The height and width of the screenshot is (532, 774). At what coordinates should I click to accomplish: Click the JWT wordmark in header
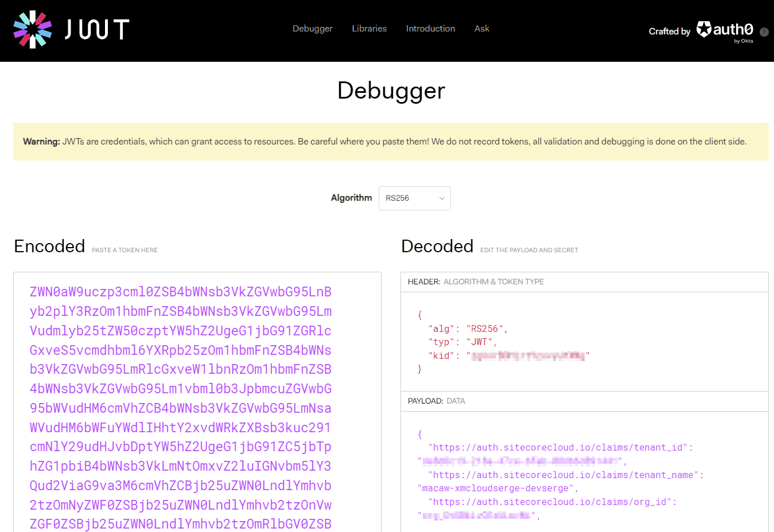(x=97, y=30)
